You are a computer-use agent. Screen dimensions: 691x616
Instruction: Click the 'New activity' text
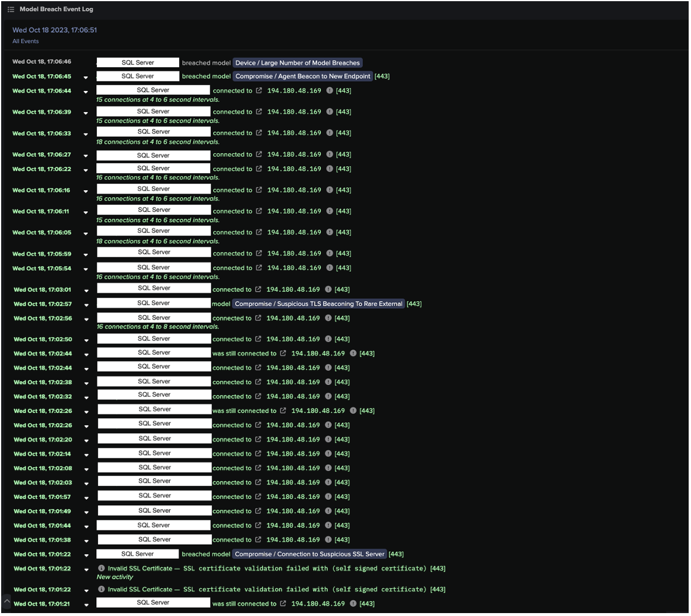[114, 577]
